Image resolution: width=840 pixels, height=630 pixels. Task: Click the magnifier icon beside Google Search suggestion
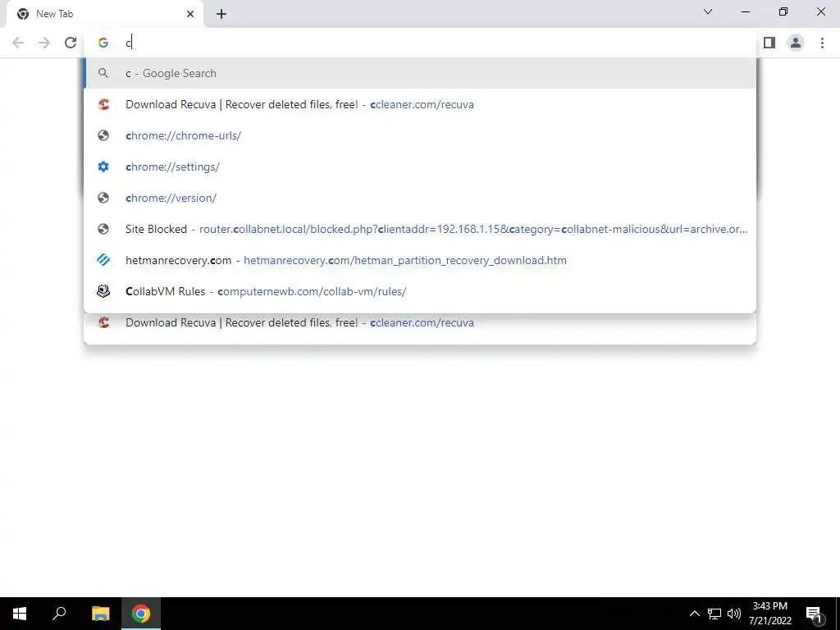(x=103, y=73)
